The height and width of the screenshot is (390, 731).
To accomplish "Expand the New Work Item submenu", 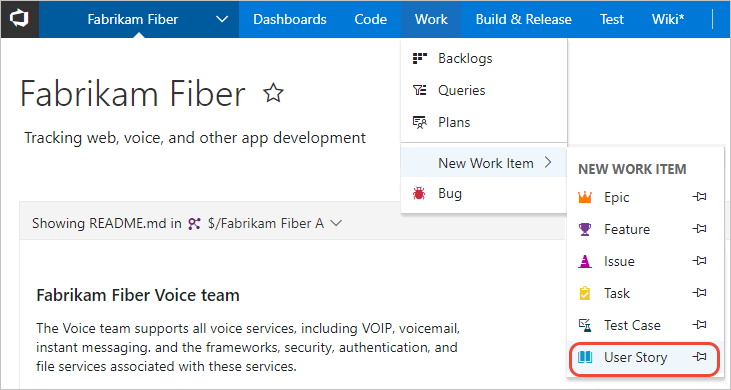I will pos(483,163).
